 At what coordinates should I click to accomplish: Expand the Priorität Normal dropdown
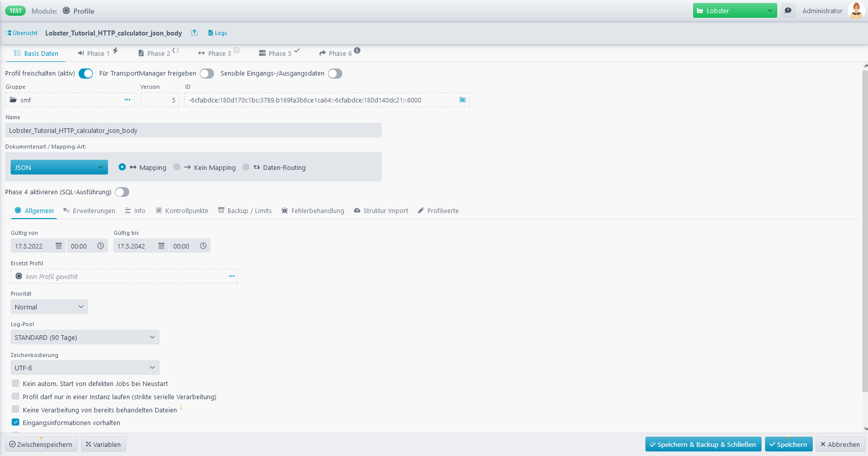(x=49, y=307)
